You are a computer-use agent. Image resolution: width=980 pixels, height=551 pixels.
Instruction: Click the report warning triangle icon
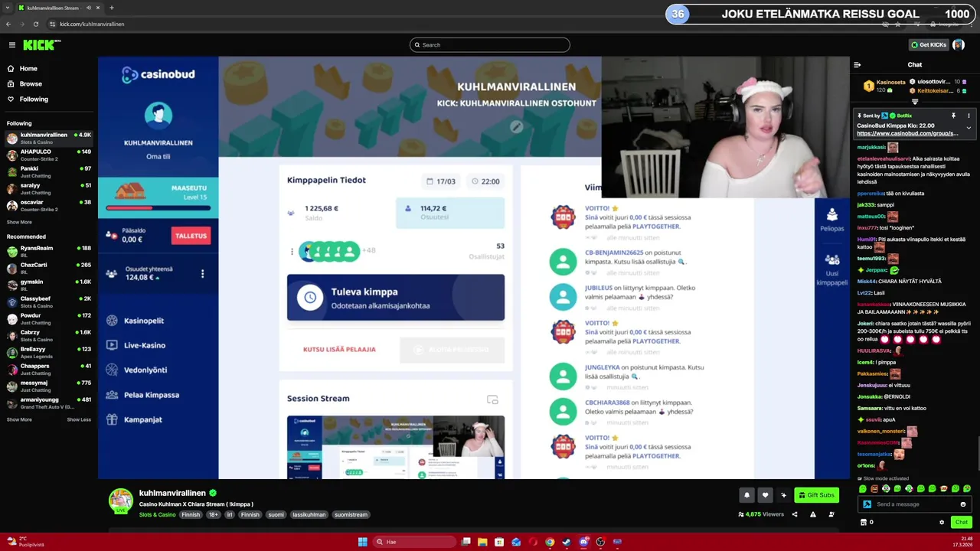point(812,514)
